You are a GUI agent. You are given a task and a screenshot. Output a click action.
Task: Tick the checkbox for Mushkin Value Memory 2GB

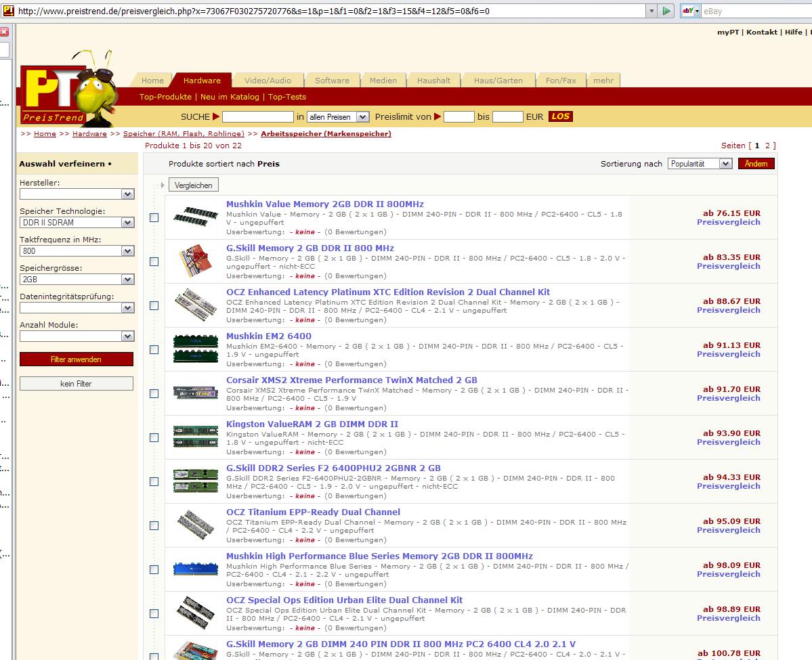(x=154, y=217)
